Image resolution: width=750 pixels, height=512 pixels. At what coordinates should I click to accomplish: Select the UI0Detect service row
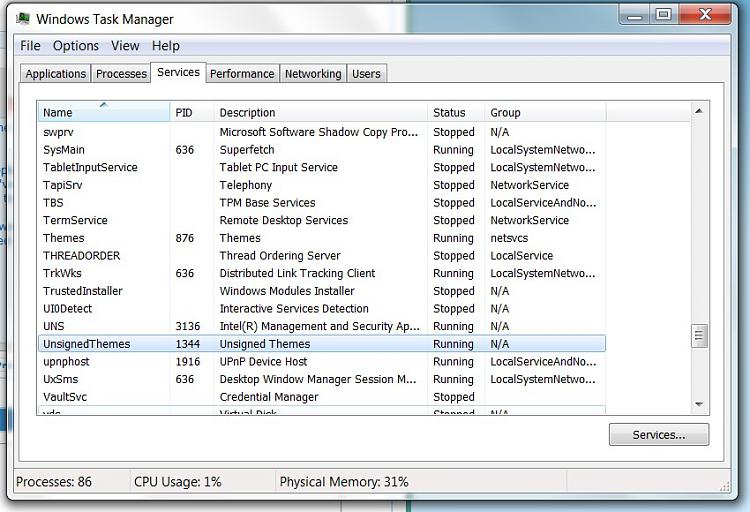tap(321, 309)
